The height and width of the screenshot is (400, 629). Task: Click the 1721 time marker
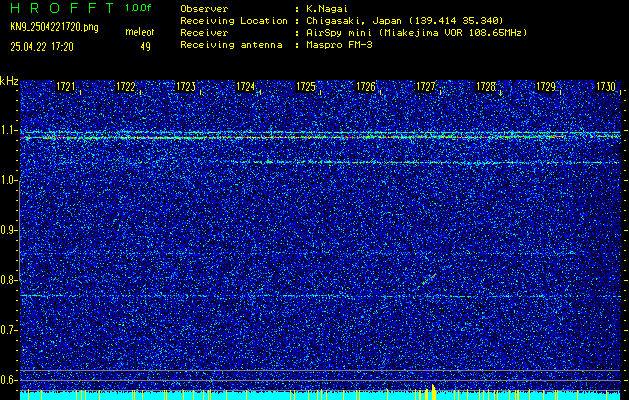[x=66, y=87]
